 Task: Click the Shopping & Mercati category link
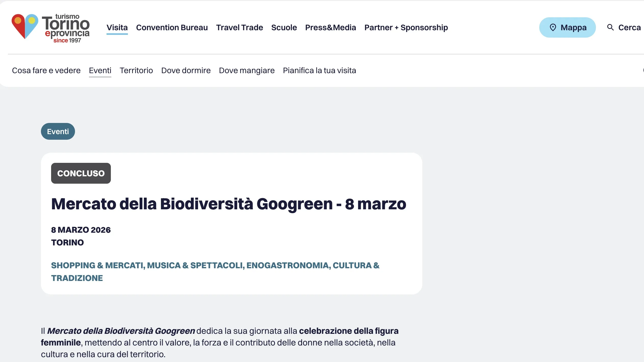(98, 265)
